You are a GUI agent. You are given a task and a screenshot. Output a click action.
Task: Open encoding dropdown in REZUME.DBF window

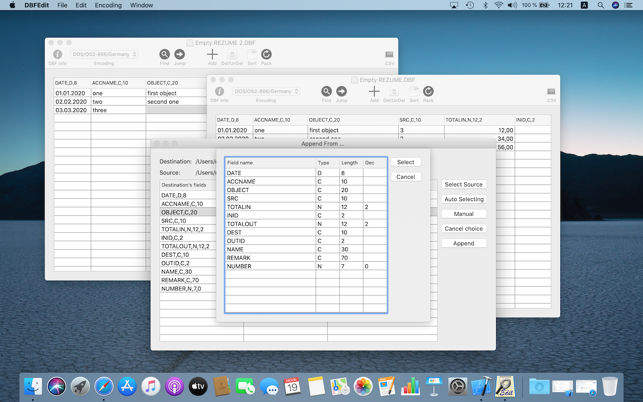pos(266,91)
